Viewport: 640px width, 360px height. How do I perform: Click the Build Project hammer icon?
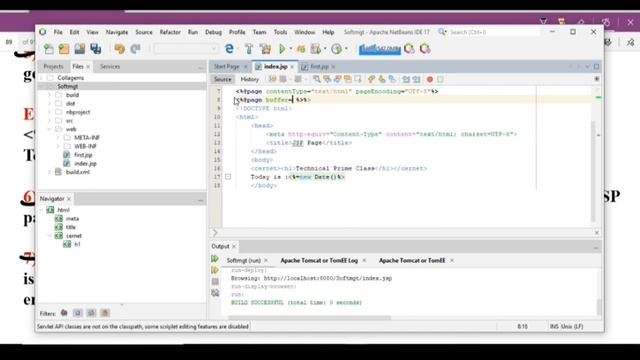249,49
